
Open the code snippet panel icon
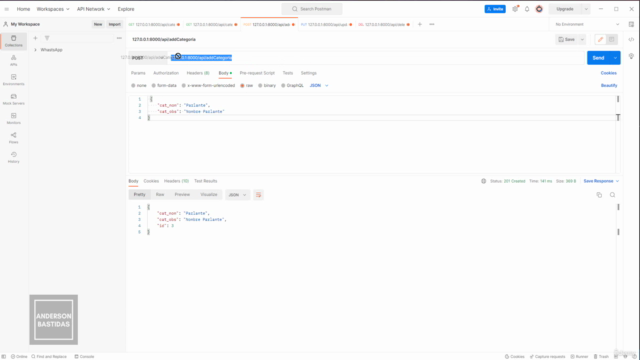pos(631,40)
